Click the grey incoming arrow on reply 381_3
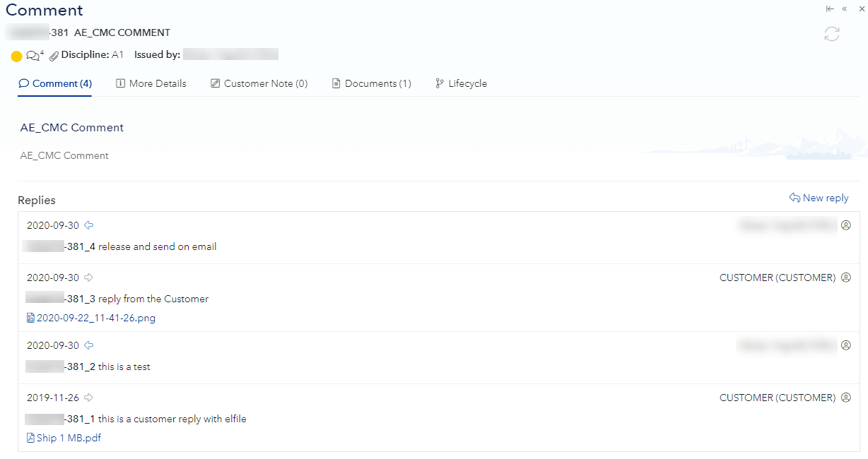 (89, 278)
